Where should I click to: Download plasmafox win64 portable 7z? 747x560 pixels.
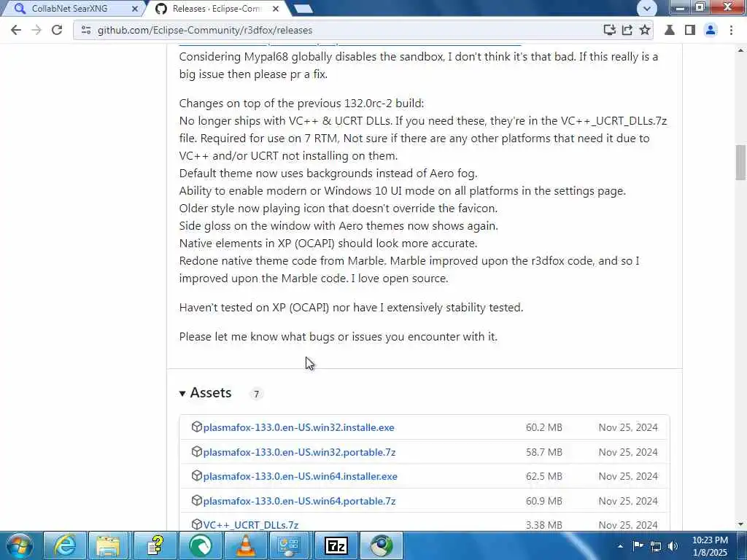click(299, 501)
